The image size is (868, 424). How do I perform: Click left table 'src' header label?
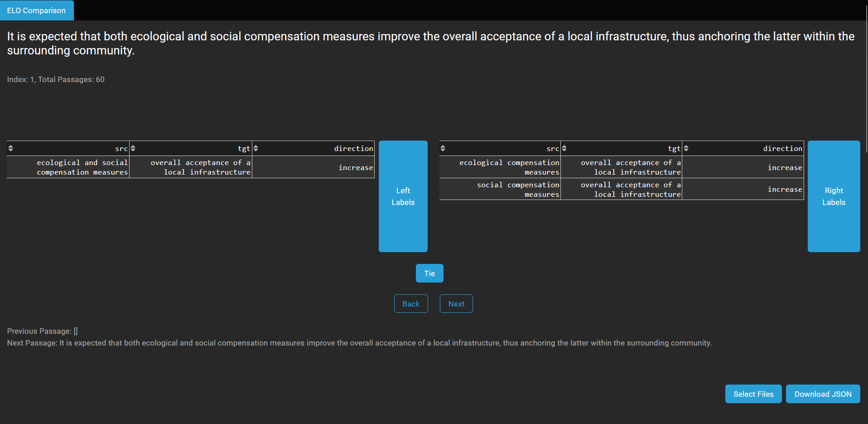(121, 148)
